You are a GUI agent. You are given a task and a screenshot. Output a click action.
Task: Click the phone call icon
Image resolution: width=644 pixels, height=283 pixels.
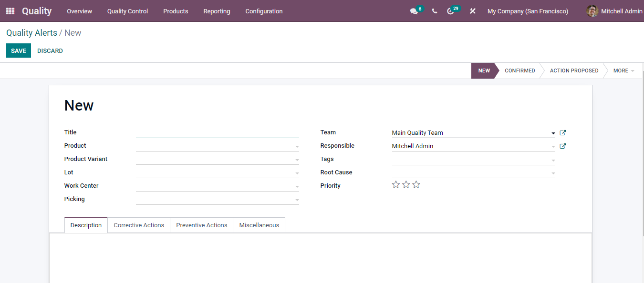point(434,11)
